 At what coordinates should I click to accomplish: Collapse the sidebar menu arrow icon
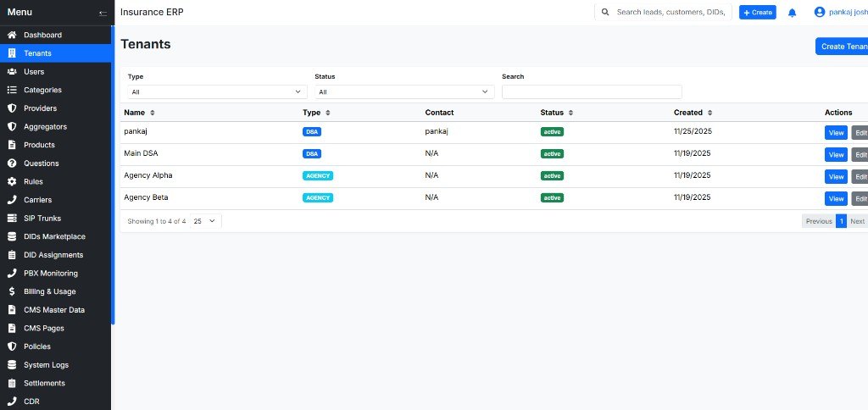tap(103, 13)
